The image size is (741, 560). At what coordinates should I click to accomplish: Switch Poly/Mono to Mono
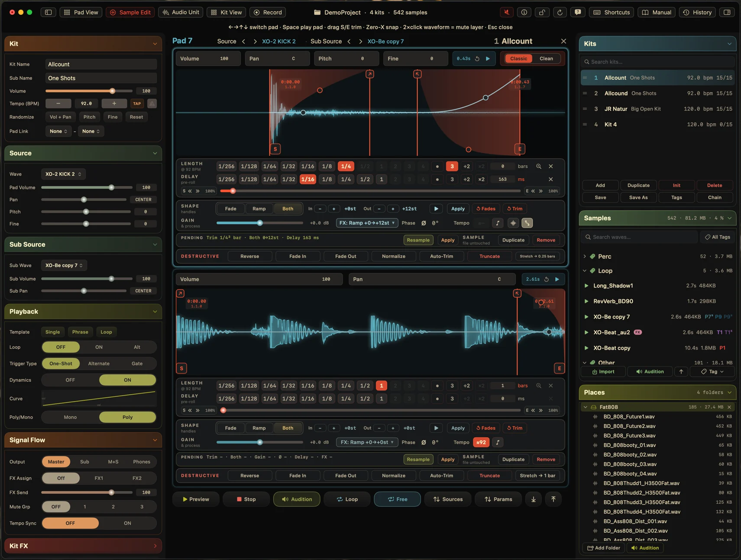click(x=70, y=417)
